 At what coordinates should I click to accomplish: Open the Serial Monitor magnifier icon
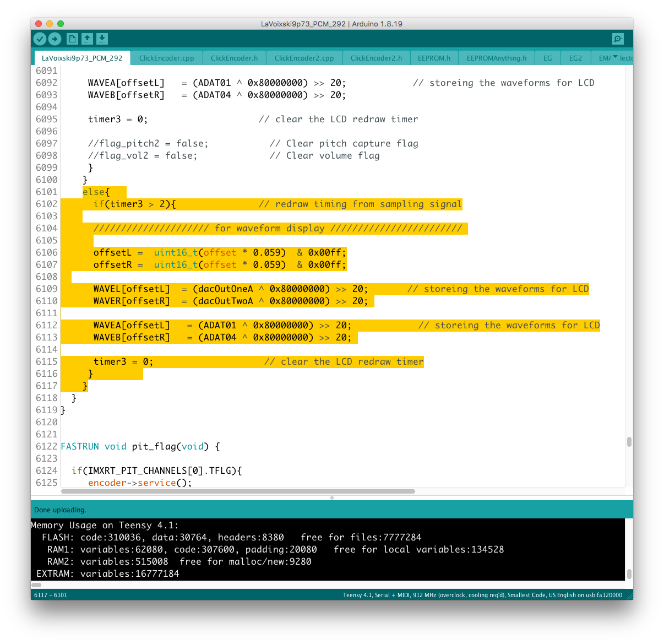618,39
